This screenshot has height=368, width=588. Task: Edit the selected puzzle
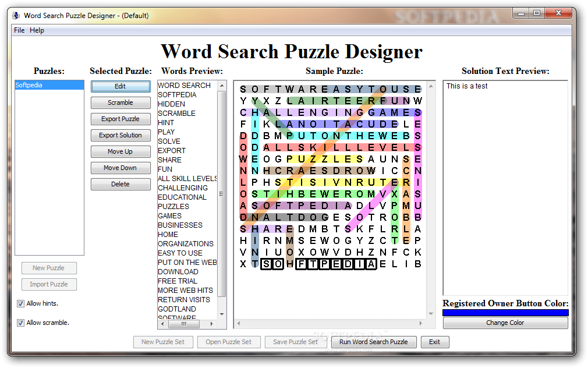pyautogui.click(x=121, y=86)
